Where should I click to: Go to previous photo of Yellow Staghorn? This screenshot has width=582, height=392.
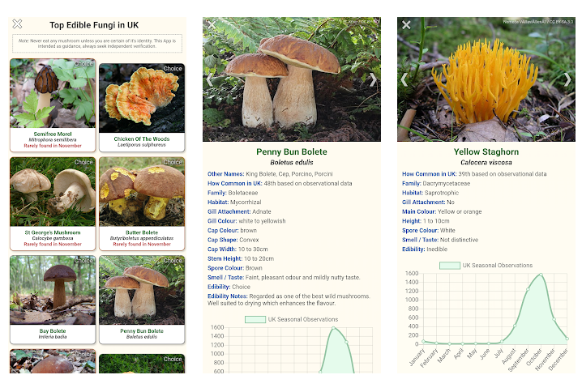pyautogui.click(x=404, y=79)
